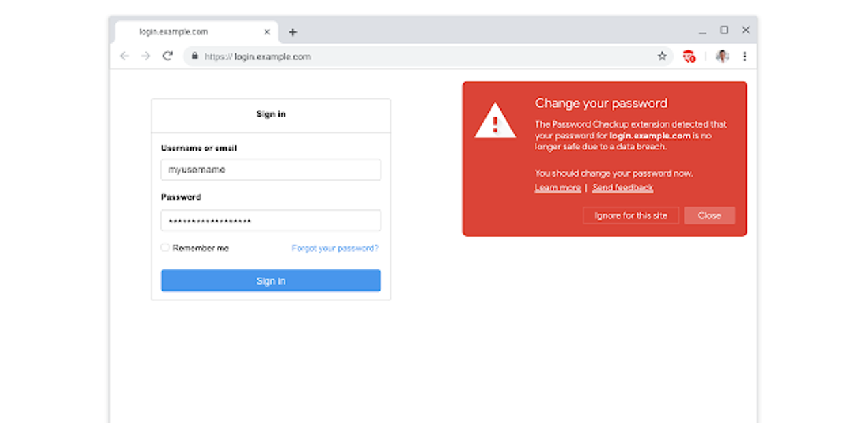The height and width of the screenshot is (423, 868).
Task: Click Ignore for this site button
Action: click(x=631, y=216)
